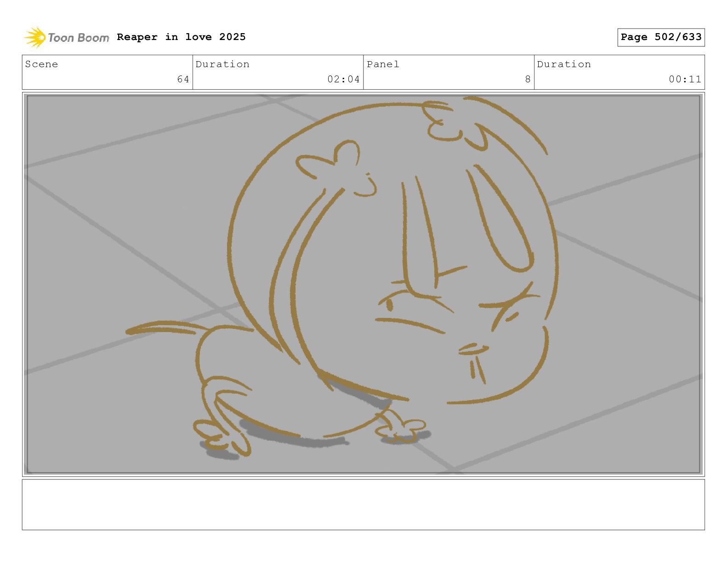Click the Toon Boom logo

67,37
